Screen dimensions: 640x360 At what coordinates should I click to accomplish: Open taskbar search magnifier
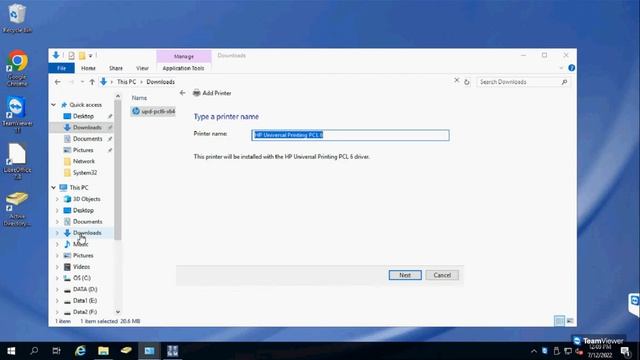point(34,351)
